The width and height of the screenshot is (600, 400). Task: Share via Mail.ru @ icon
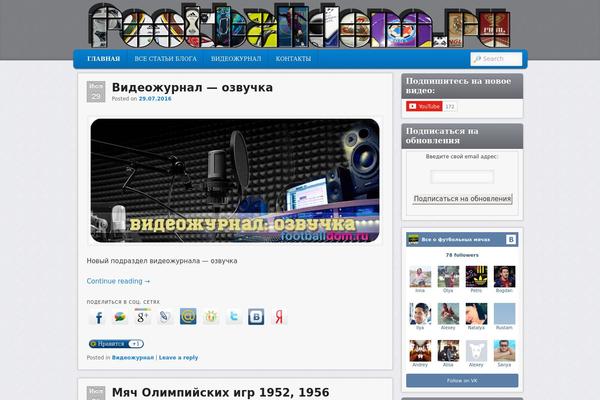click(x=188, y=317)
